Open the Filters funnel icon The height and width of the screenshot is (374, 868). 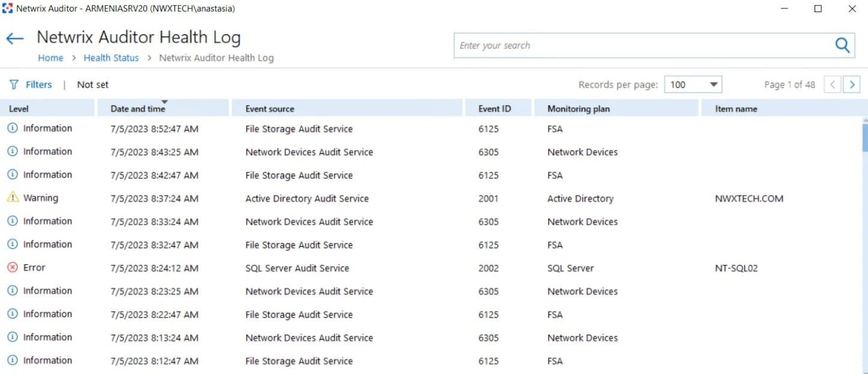14,85
